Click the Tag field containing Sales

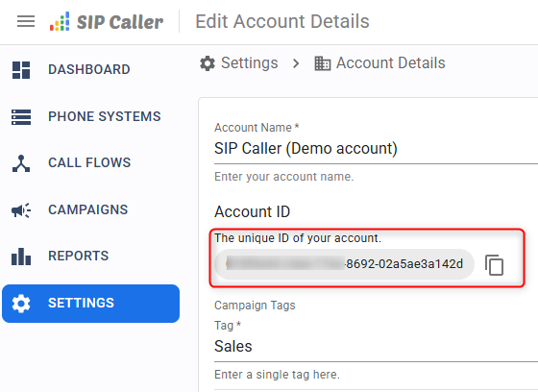(x=376, y=346)
